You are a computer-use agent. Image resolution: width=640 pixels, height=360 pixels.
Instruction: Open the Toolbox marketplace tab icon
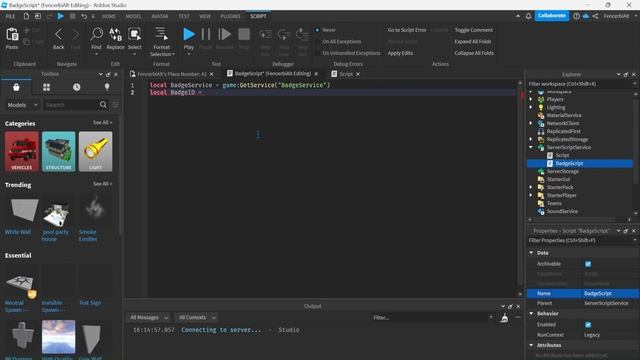16,87
